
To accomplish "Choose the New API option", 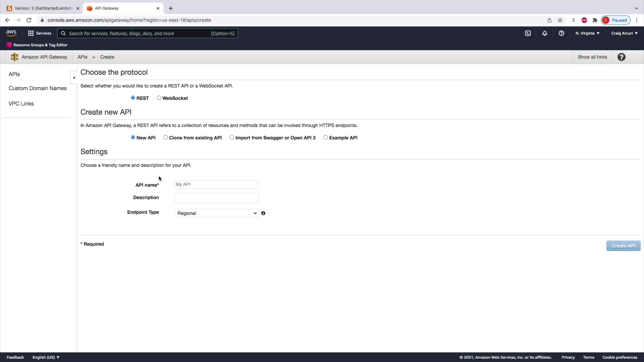I will pos(133,137).
